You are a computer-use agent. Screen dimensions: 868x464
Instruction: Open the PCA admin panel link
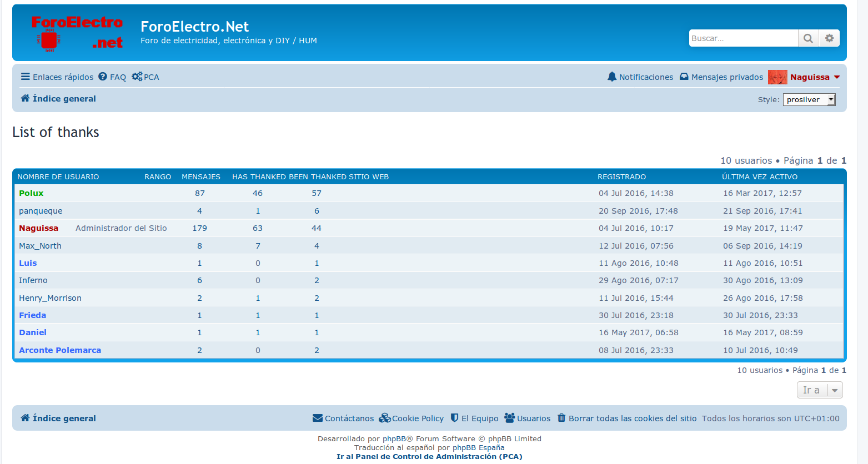click(x=145, y=77)
